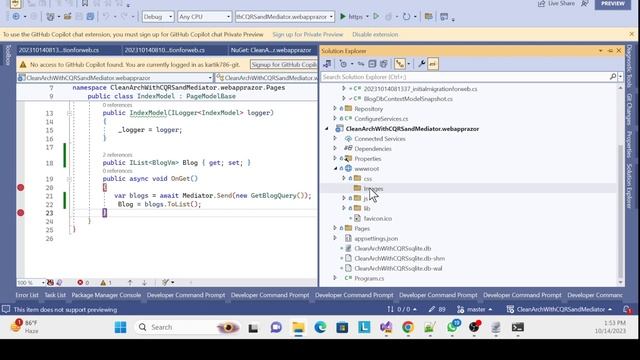The image size is (640, 360).
Task: Click the Undo toolbar icon
Action: click(x=106, y=17)
